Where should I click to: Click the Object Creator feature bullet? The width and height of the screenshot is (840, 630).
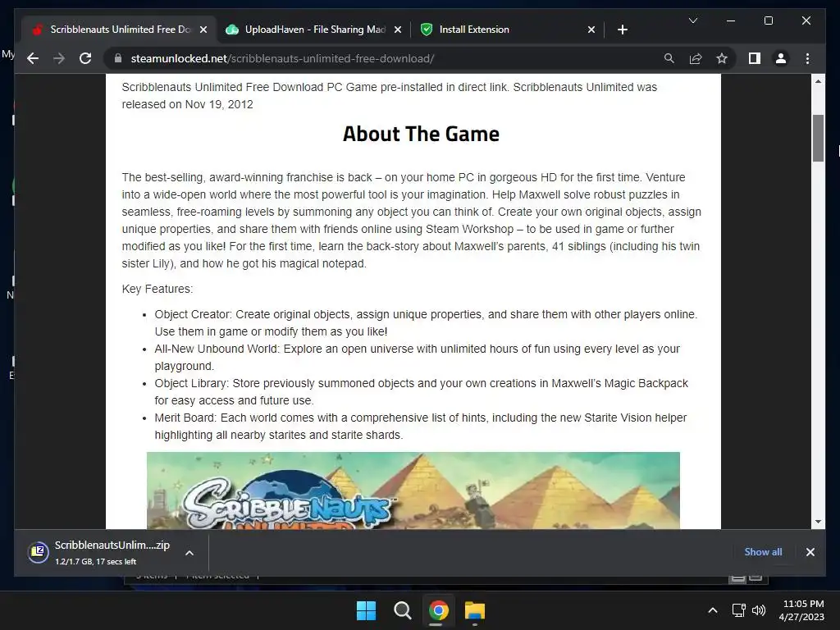[426, 323]
